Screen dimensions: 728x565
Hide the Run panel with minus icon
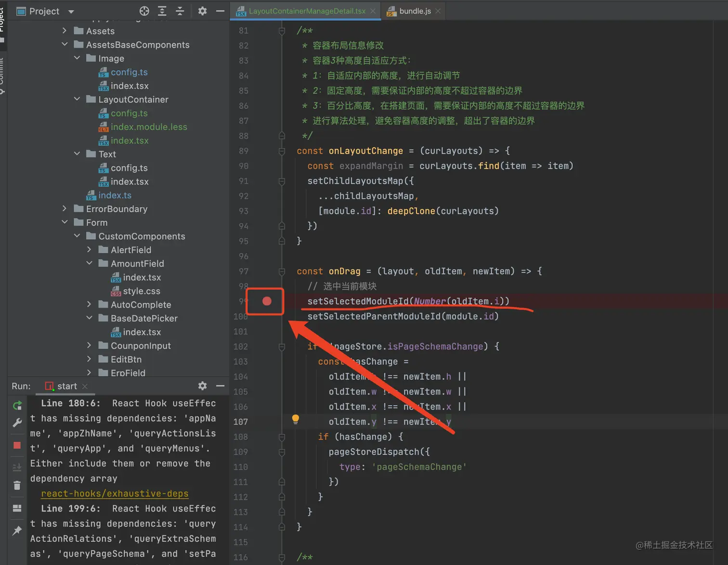pyautogui.click(x=220, y=386)
